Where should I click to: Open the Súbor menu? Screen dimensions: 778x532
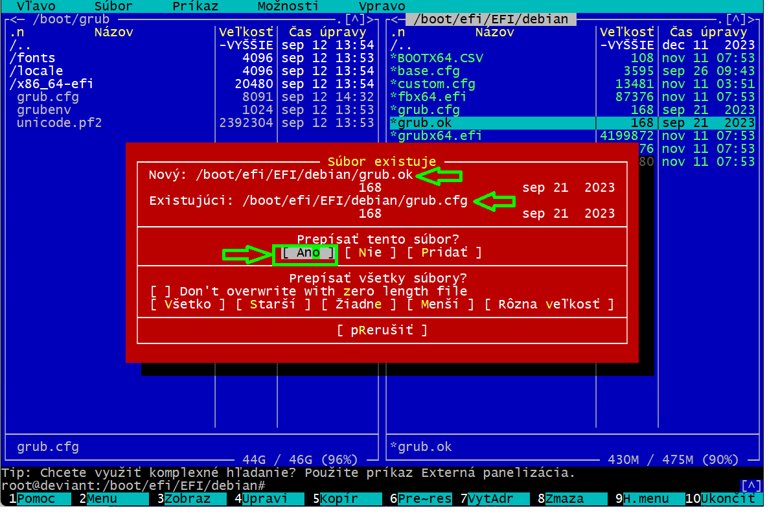(113, 6)
